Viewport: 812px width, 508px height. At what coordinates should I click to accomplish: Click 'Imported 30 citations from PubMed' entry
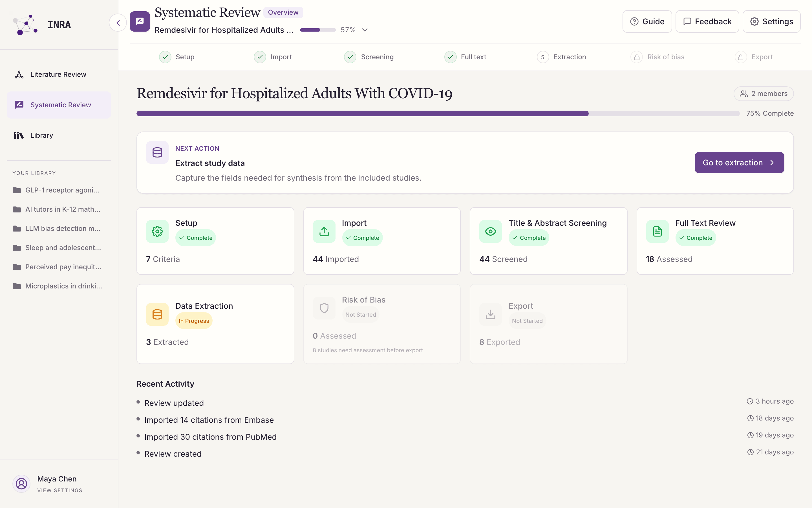pos(210,437)
